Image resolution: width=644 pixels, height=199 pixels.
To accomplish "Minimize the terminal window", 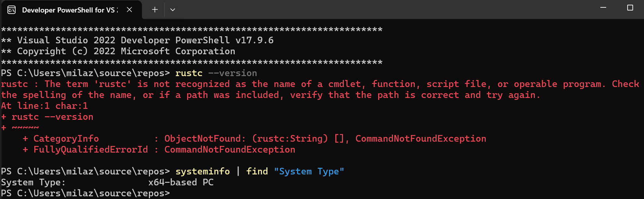I will click(603, 8).
